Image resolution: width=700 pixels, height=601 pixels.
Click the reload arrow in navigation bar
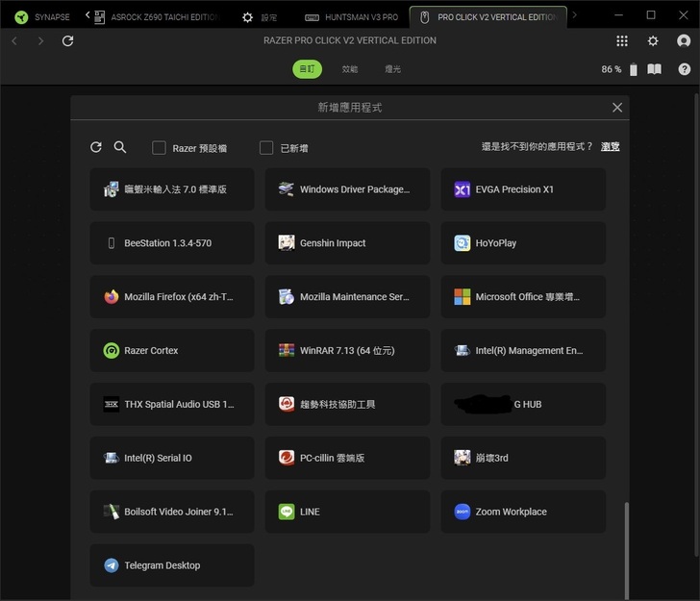point(67,41)
